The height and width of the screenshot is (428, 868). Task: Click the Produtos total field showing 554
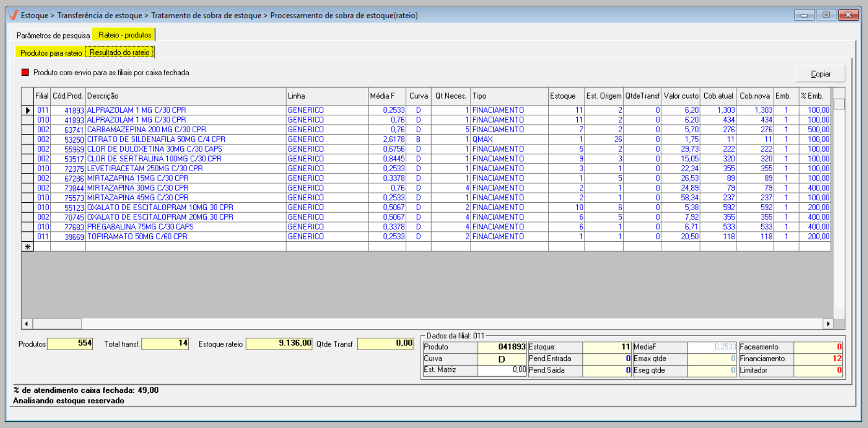click(70, 343)
